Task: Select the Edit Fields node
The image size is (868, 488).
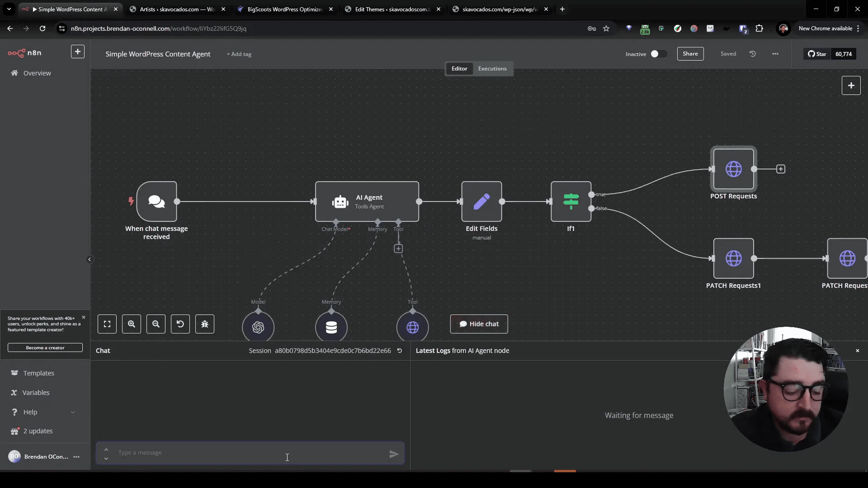Action: [x=481, y=202]
